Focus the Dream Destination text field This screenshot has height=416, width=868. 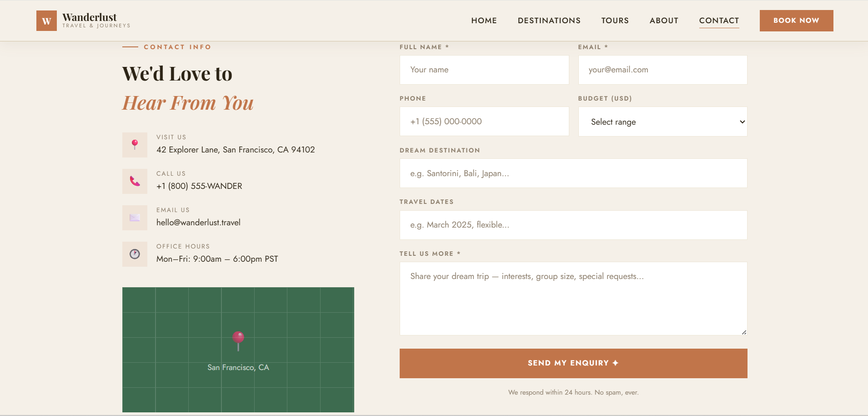pos(573,173)
